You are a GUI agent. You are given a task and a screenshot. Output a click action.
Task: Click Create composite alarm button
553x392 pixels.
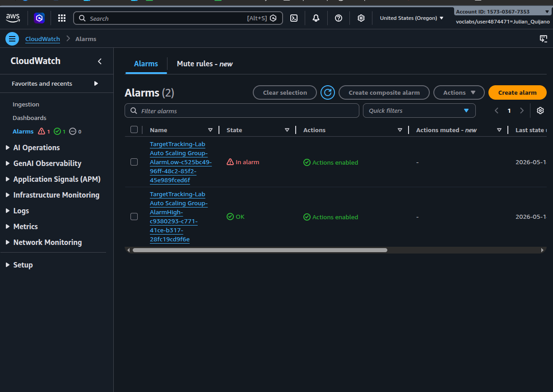tap(384, 92)
